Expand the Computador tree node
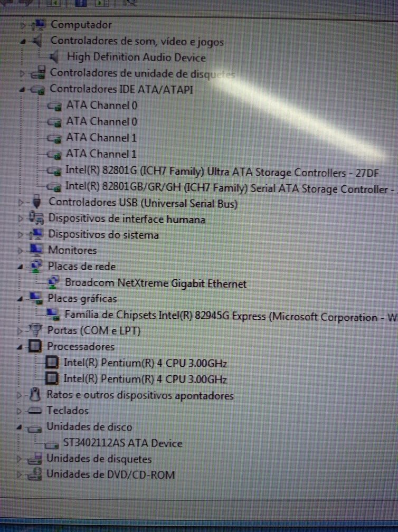398x532 pixels. [22, 25]
